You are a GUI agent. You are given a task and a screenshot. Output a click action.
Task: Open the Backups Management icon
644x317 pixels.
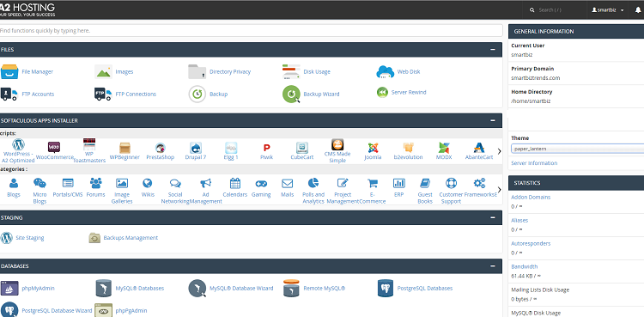94,238
